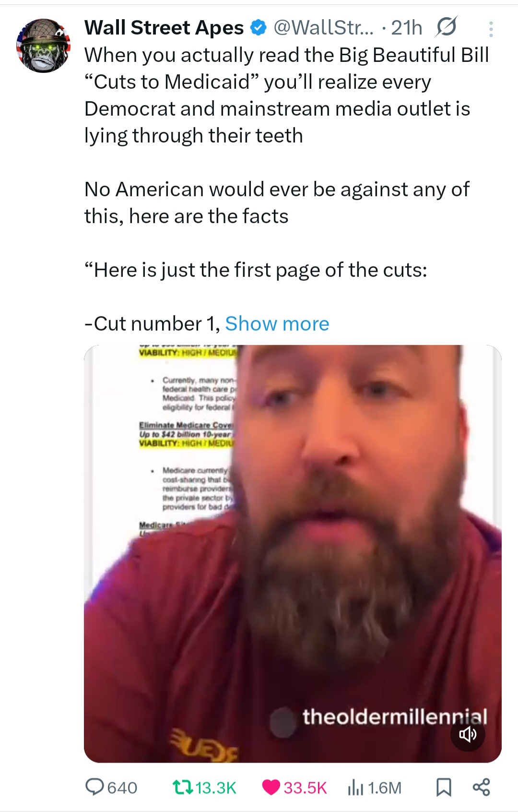Tap the 1.6M views count
The image size is (518, 812).
384,788
